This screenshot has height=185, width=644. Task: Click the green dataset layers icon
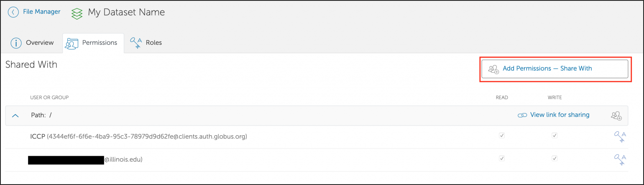[77, 13]
